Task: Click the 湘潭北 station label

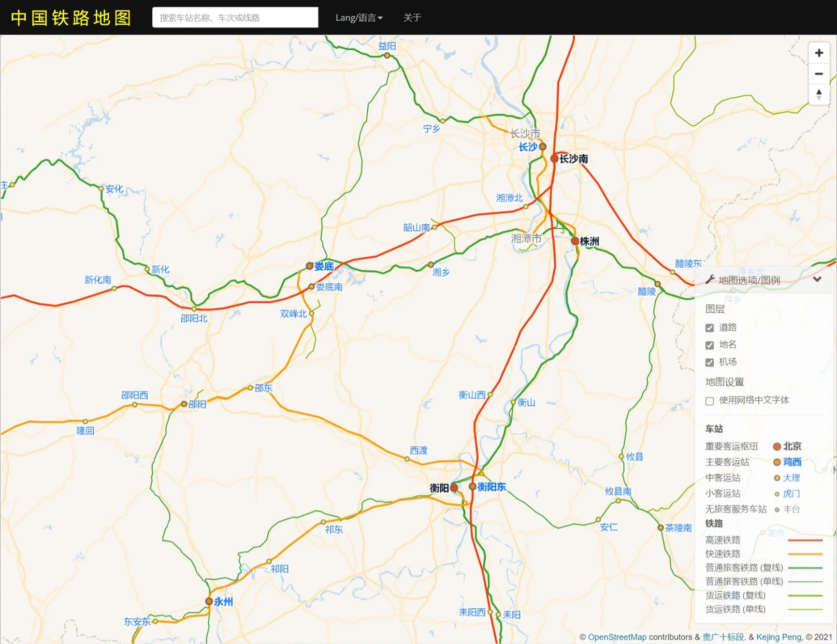Action: click(510, 198)
